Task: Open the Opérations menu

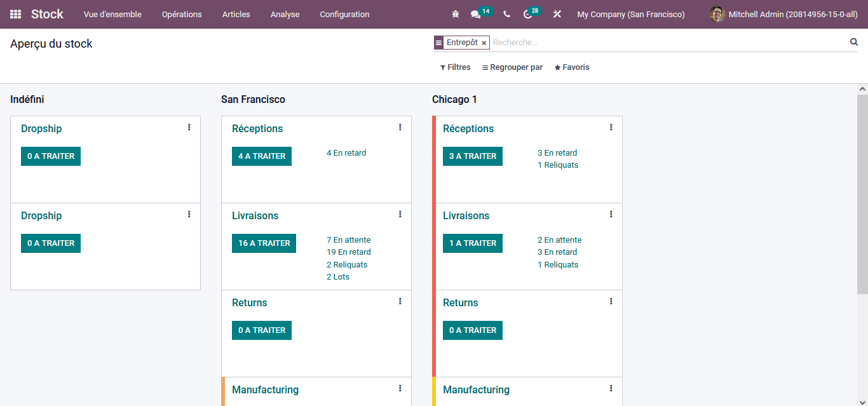Action: tap(182, 14)
